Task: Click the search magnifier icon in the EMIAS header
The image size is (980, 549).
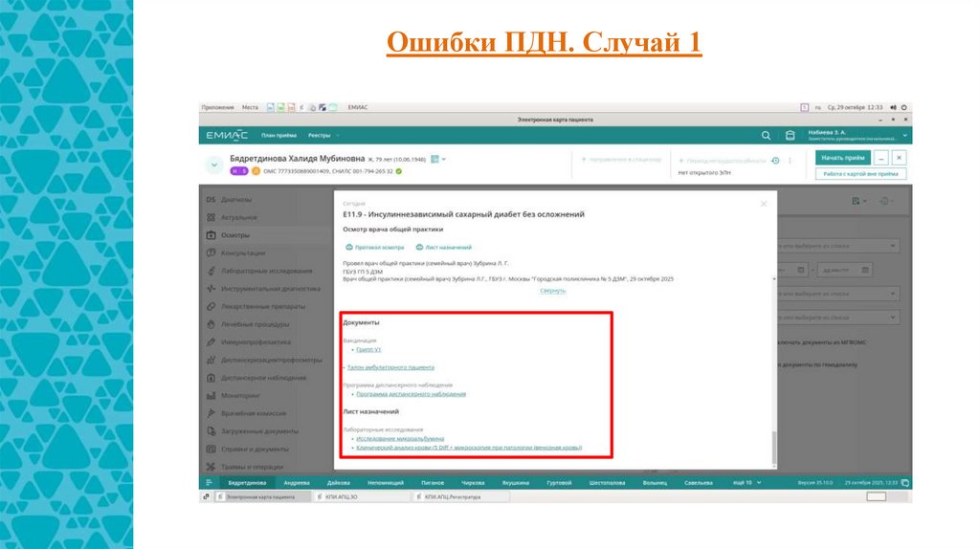Action: tap(766, 136)
